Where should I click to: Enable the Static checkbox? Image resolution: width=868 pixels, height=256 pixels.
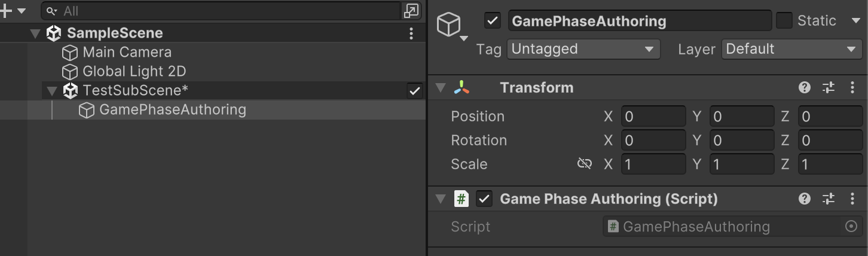(x=784, y=21)
